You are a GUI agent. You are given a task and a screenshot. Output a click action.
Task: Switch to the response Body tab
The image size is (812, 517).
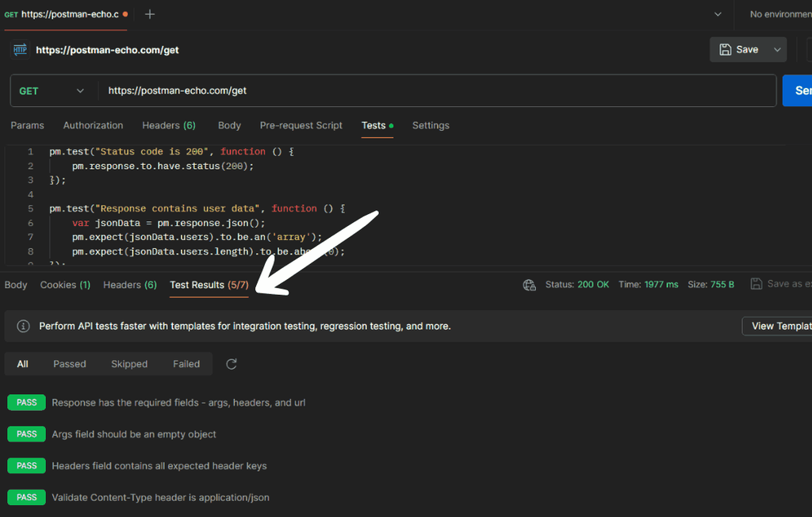(16, 285)
